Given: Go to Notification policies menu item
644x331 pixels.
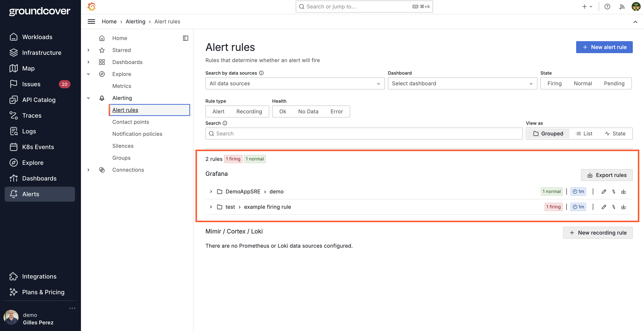Looking at the screenshot, I should [x=137, y=134].
